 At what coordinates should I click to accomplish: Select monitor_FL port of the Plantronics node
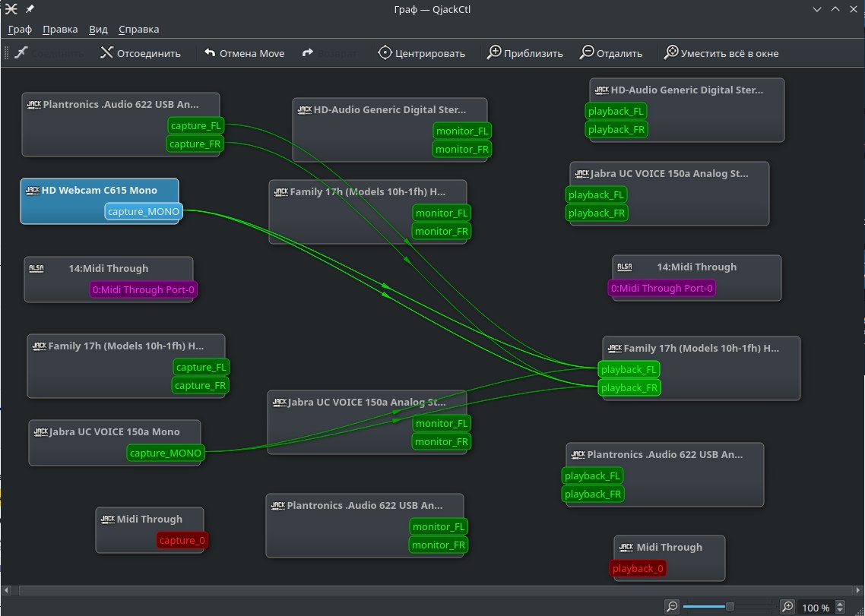(439, 526)
